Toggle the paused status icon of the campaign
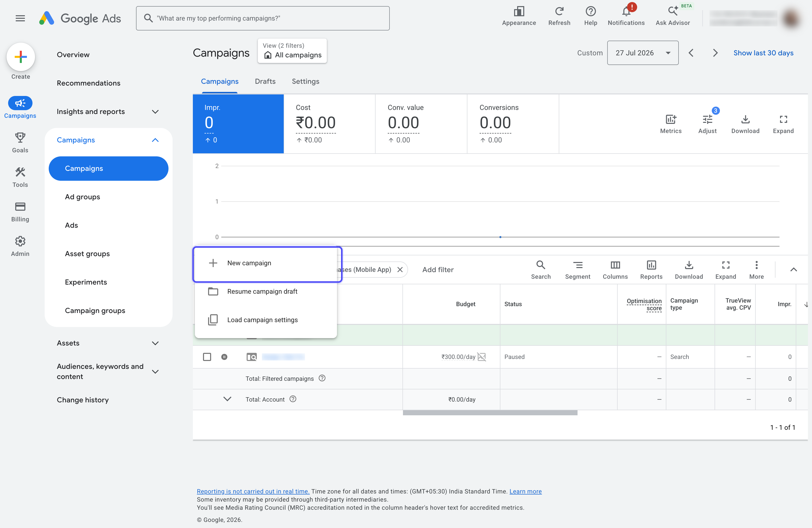812x528 pixels. pos(224,357)
